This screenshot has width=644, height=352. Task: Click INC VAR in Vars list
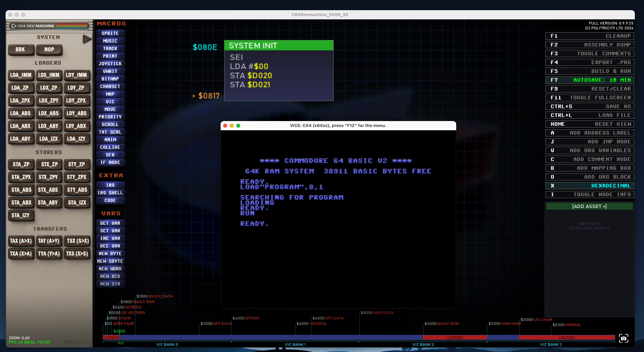pyautogui.click(x=110, y=238)
